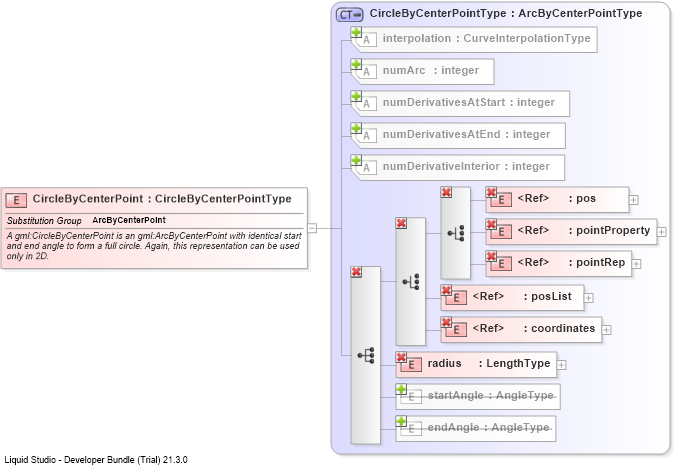Click the 'ArcByCenterPoint' substitution group value
675x465 pixels.
click(x=129, y=220)
